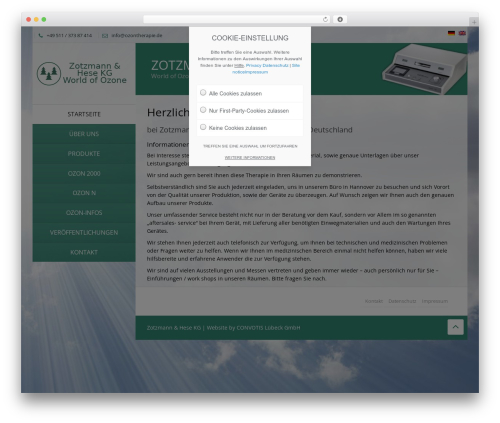Click the phone icon in top bar

pyautogui.click(x=41, y=35)
